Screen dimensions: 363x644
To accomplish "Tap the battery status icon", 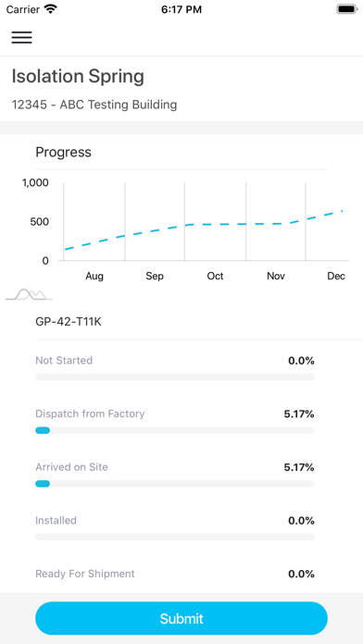I will click(347, 9).
